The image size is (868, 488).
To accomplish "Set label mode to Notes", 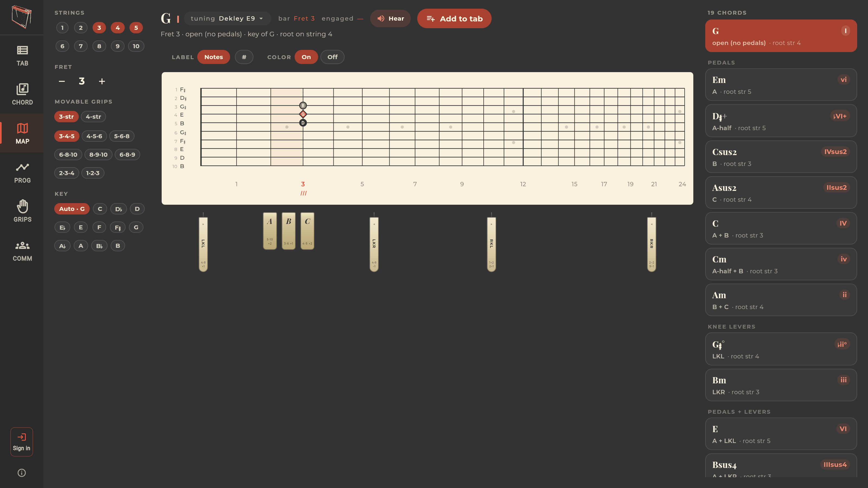I will coord(214,57).
